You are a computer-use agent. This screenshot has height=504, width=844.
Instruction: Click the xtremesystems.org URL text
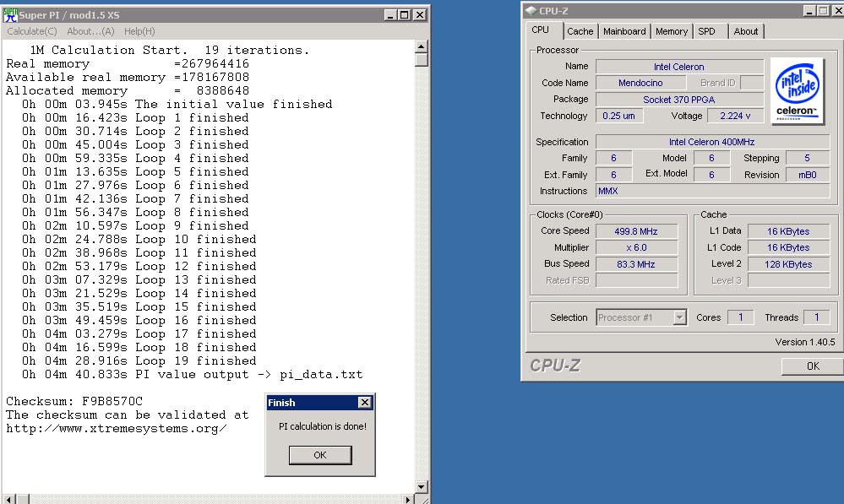117,429
